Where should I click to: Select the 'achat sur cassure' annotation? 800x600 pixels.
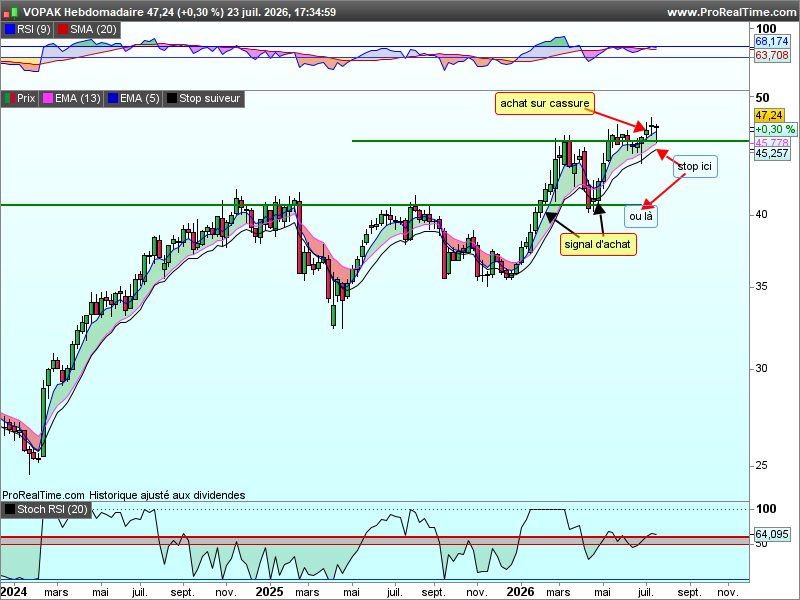pyautogui.click(x=544, y=103)
